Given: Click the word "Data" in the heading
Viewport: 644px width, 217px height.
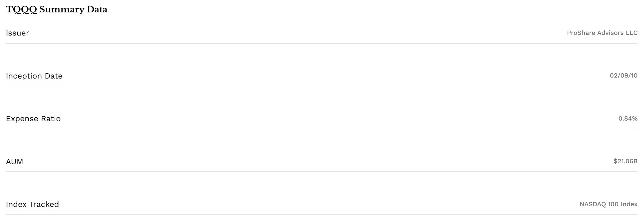Looking at the screenshot, I should click(97, 10).
